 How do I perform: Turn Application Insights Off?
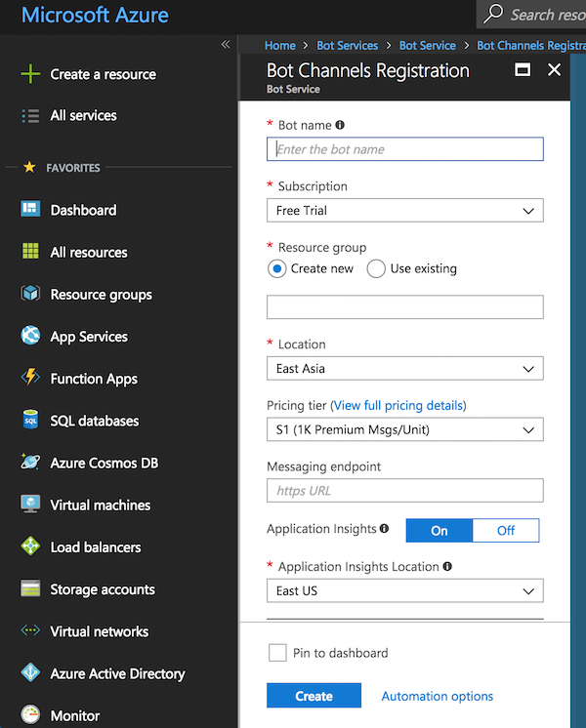(506, 530)
